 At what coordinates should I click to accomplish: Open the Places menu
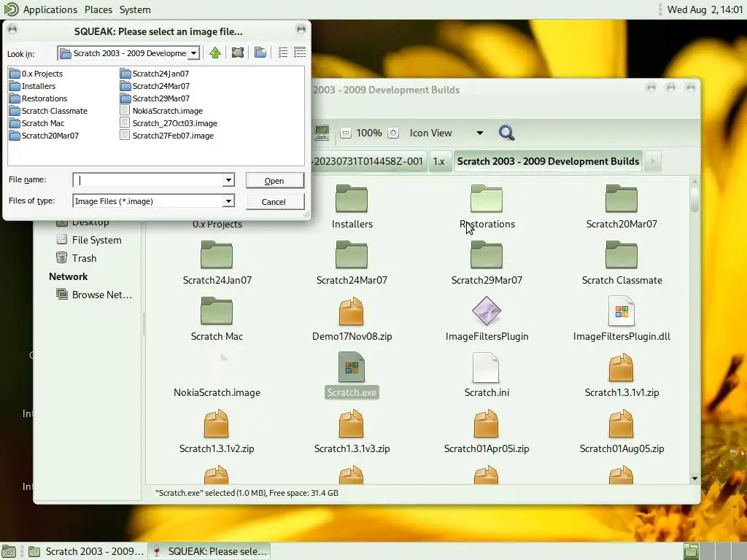point(98,9)
